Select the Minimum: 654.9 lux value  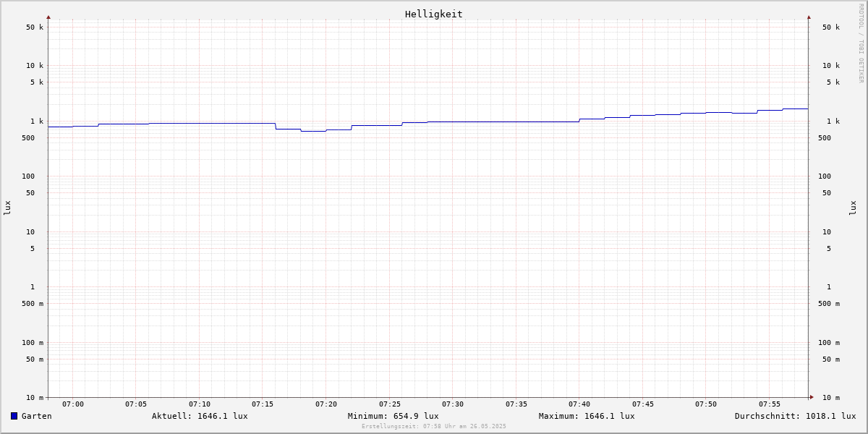coord(393,416)
